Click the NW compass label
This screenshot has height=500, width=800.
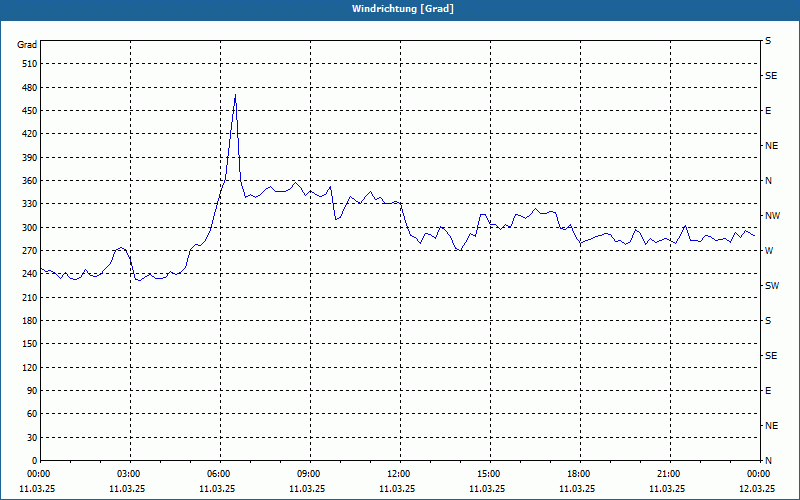[773, 216]
